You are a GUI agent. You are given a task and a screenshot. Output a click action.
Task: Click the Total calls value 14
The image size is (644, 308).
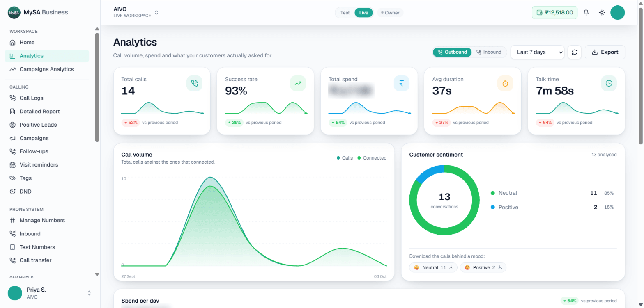click(x=128, y=91)
